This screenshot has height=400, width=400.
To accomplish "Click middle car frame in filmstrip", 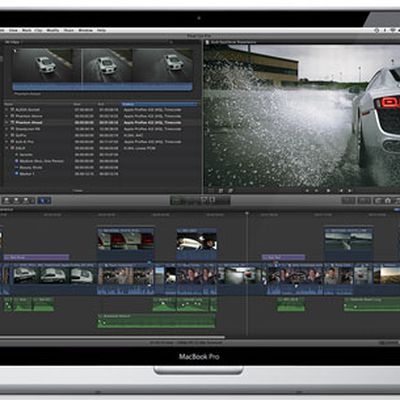I will 107,65.
